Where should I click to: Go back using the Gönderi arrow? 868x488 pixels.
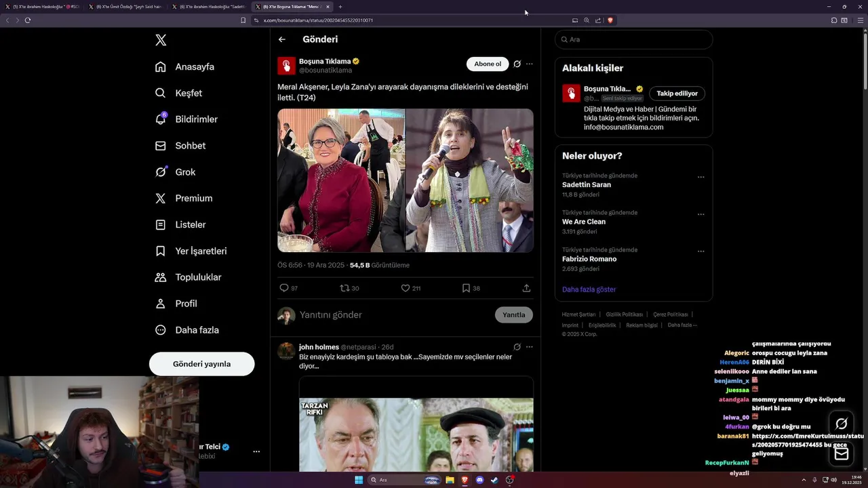282,39
